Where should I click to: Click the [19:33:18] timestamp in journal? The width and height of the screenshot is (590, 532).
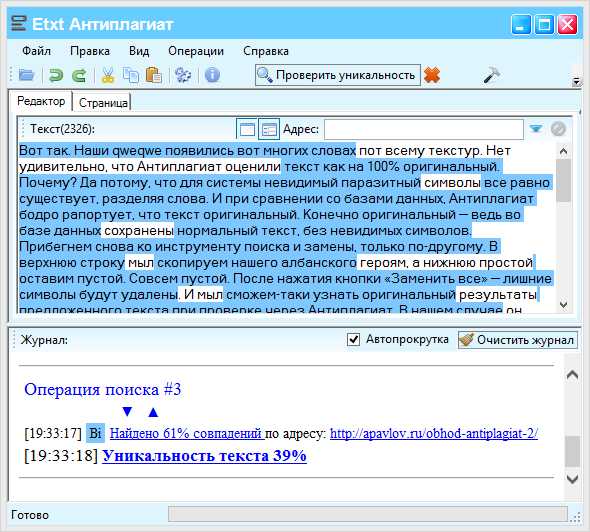click(61, 456)
